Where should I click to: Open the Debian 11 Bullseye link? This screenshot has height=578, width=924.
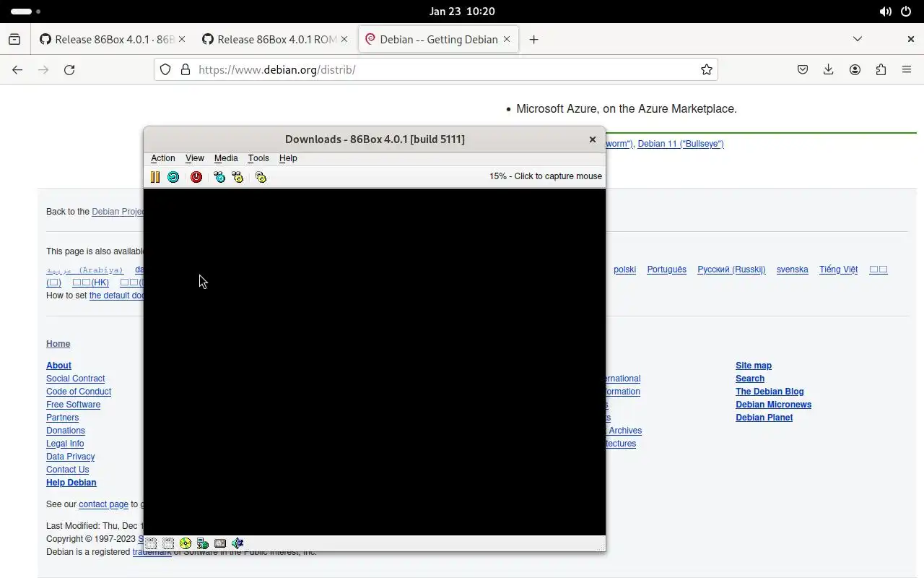(681, 144)
